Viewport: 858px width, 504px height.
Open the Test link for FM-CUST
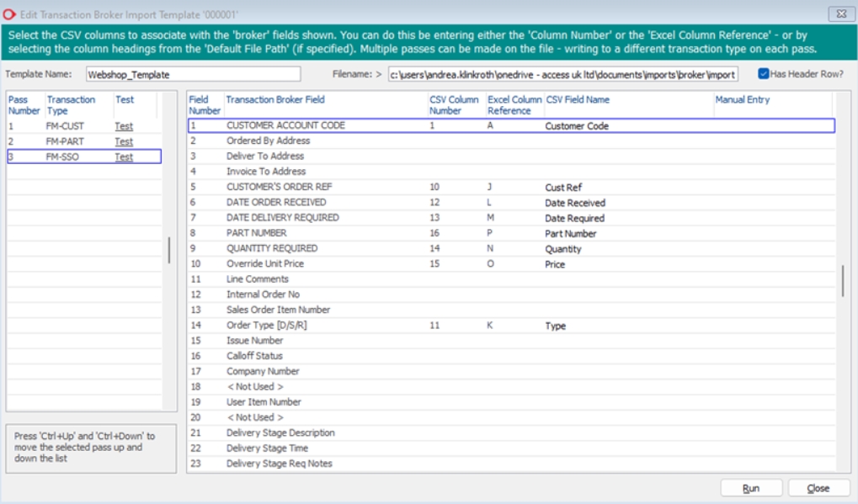124,126
